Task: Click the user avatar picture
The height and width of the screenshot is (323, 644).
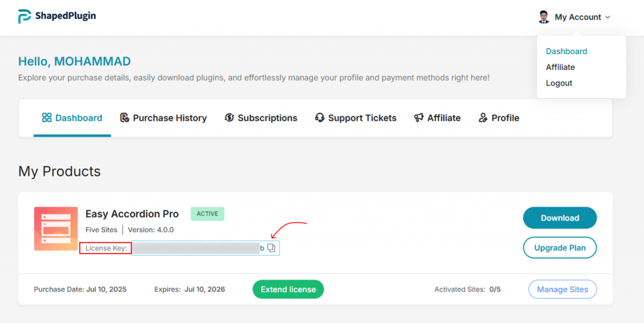Action: 544,17
